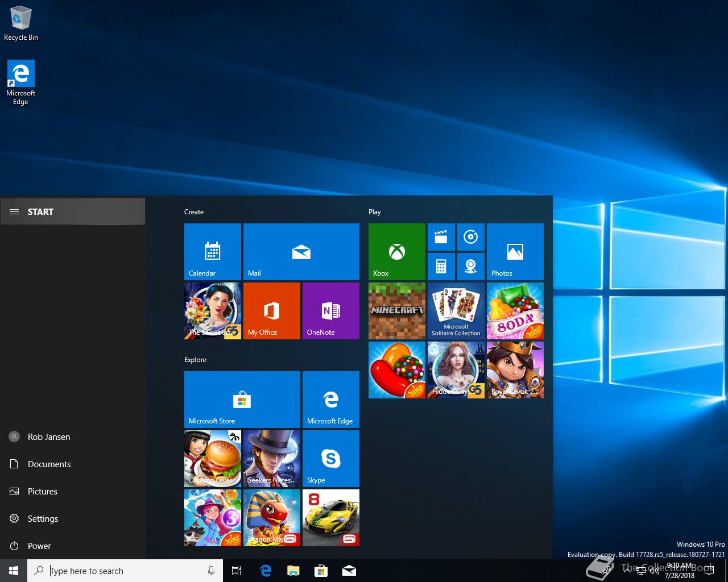This screenshot has height=582, width=728.
Task: Open the Mail tile in Create group
Action: [301, 252]
